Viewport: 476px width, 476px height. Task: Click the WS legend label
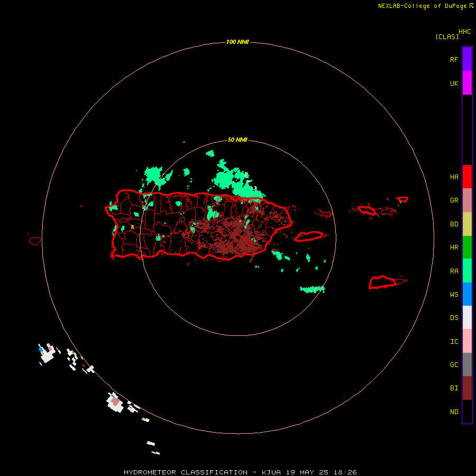point(454,294)
